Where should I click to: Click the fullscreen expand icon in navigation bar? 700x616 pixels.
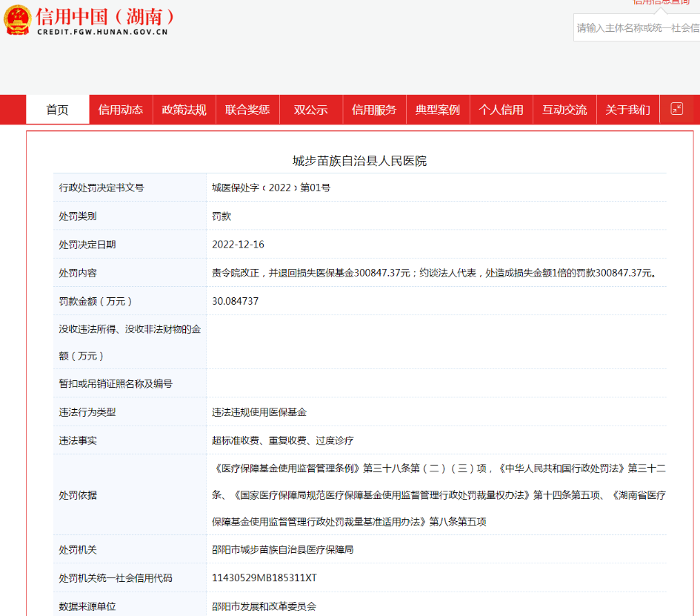click(x=676, y=109)
